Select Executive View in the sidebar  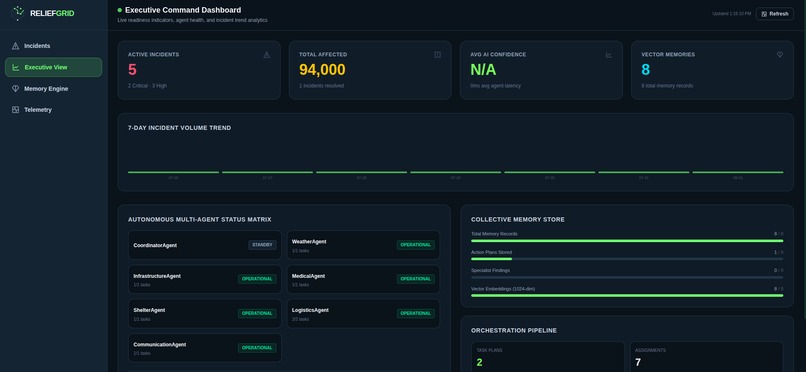(x=53, y=67)
